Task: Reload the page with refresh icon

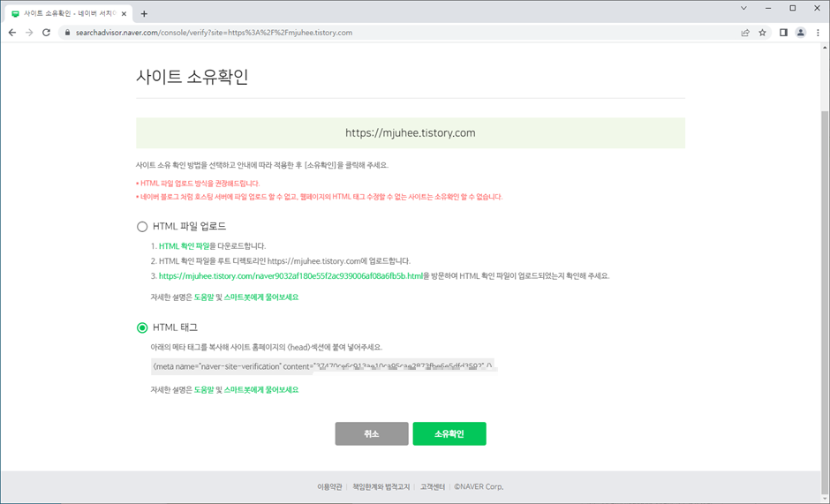Action: coord(46,33)
